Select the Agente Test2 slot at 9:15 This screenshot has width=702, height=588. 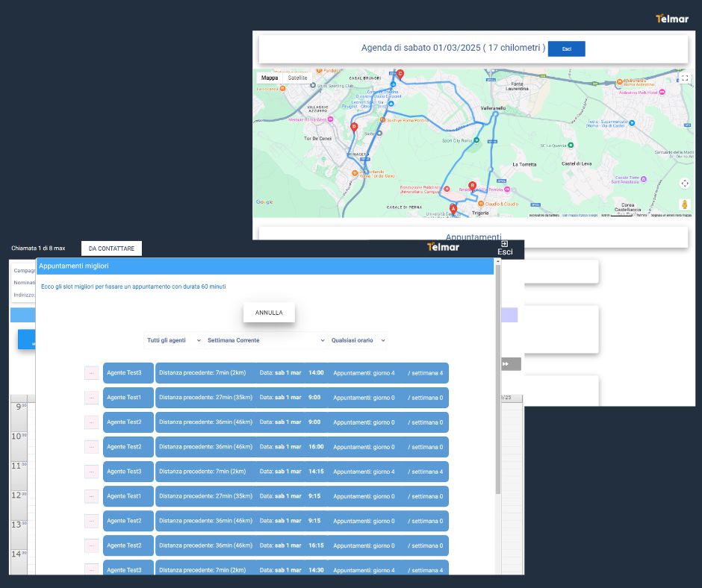pos(302,520)
